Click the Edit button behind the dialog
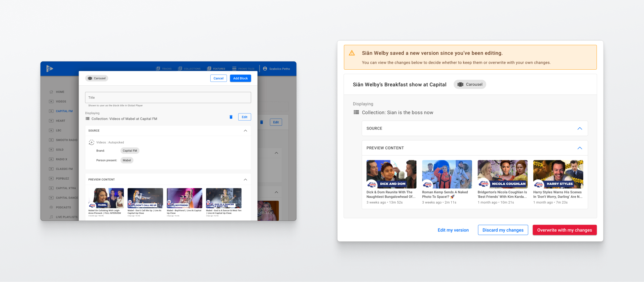Image resolution: width=644 pixels, height=282 pixels. (x=276, y=122)
